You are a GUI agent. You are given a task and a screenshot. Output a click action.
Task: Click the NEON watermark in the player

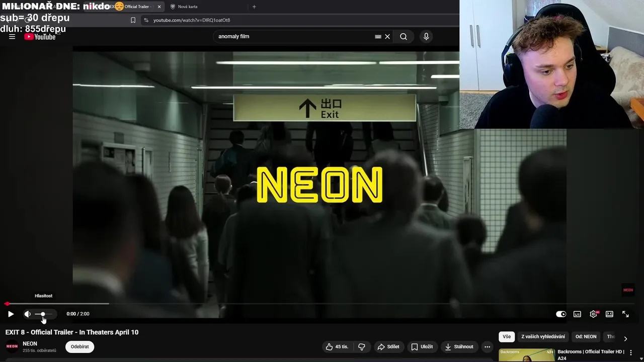coord(628,290)
